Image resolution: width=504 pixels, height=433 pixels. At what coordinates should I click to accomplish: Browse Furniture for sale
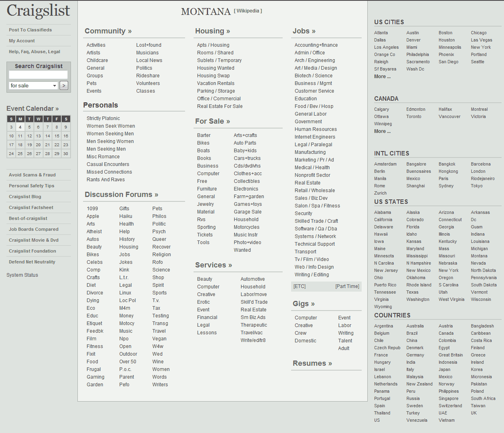207,189
